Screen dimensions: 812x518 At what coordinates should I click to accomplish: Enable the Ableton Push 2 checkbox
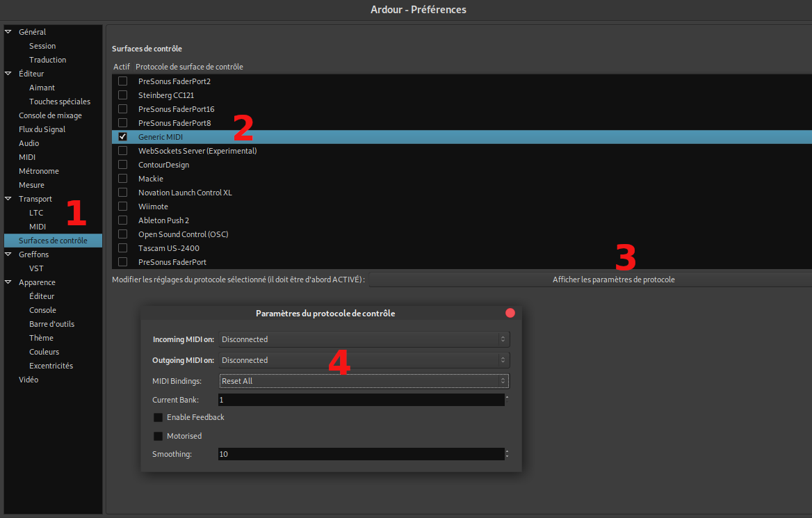[123, 220]
